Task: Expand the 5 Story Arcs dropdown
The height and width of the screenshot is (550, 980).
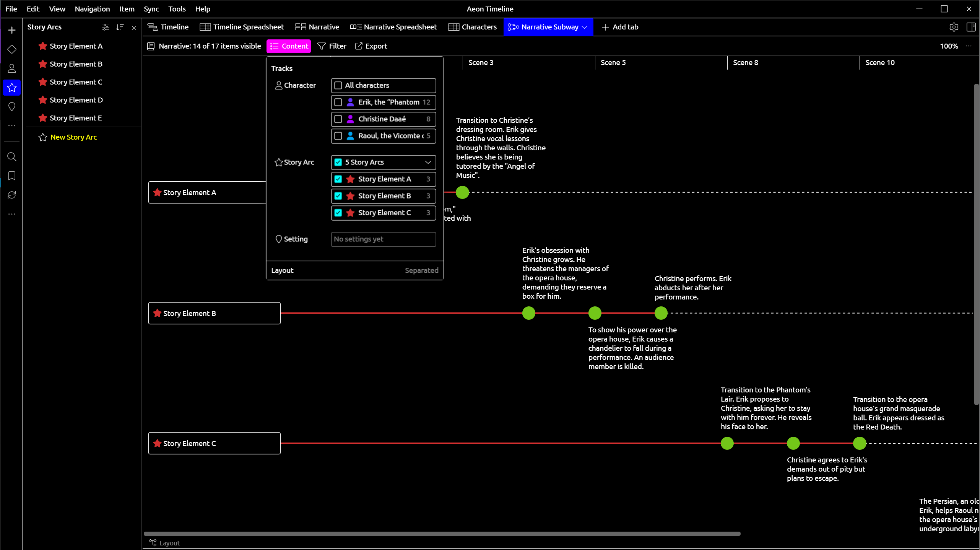Action: point(428,162)
